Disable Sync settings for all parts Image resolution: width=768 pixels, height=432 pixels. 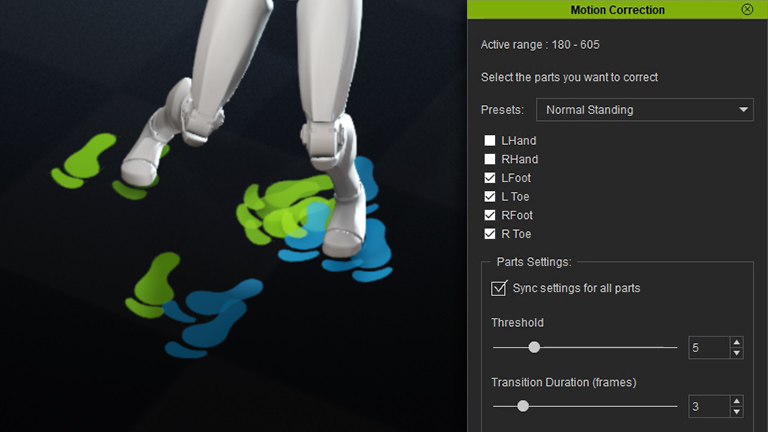(499, 288)
